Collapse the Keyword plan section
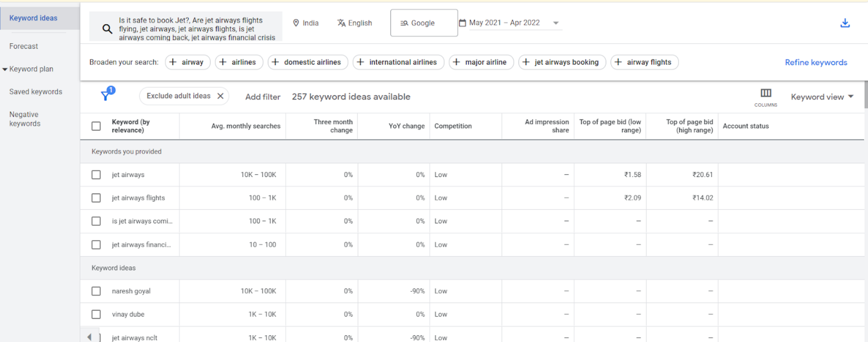Viewport: 868px width, 342px height. tap(5, 69)
